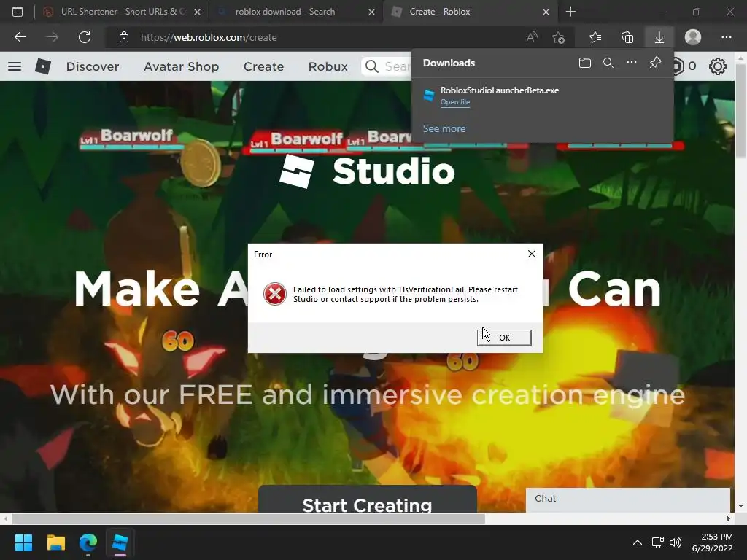Open the Chat panel
747x560 pixels.
pos(628,500)
